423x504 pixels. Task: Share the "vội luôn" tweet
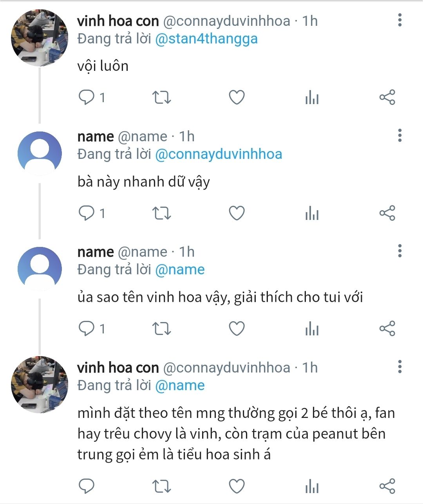pos(387,97)
